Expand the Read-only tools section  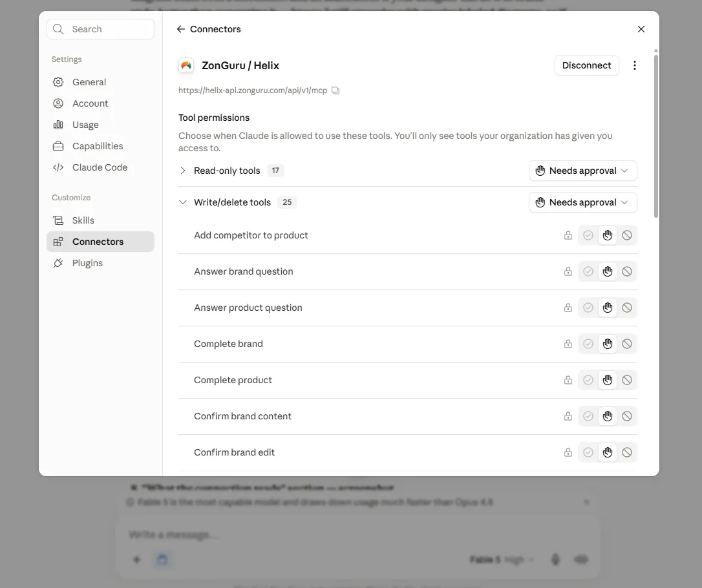pos(183,171)
